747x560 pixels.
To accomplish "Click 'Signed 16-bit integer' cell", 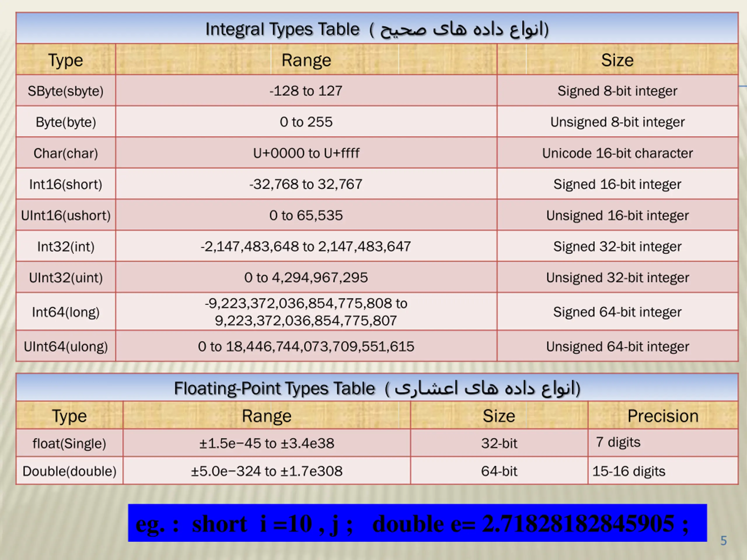I will [x=617, y=184].
